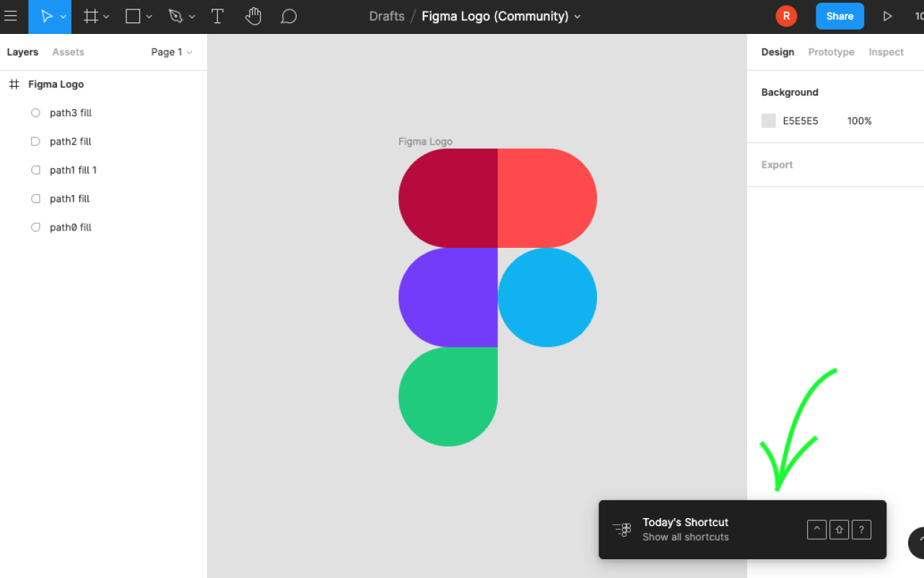
Task: Open the shape tools dropdown chevron
Action: coord(149,17)
